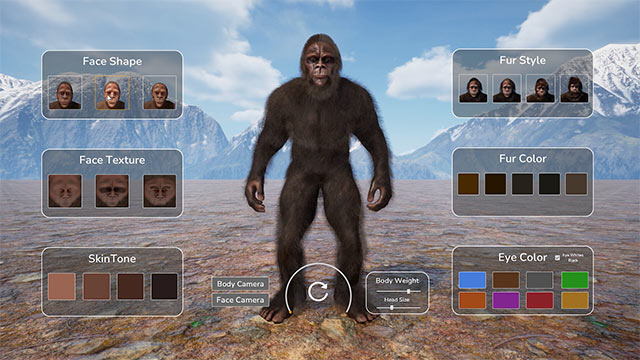The width and height of the screenshot is (640, 360).
Task: Toggle the Eye Whites Black checkbox
Action: coord(557,258)
